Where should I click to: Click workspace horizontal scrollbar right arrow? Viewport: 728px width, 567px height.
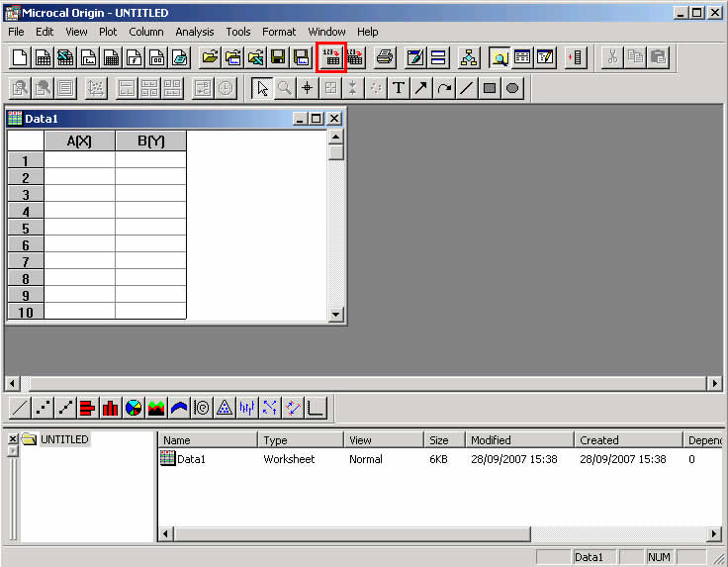714,384
